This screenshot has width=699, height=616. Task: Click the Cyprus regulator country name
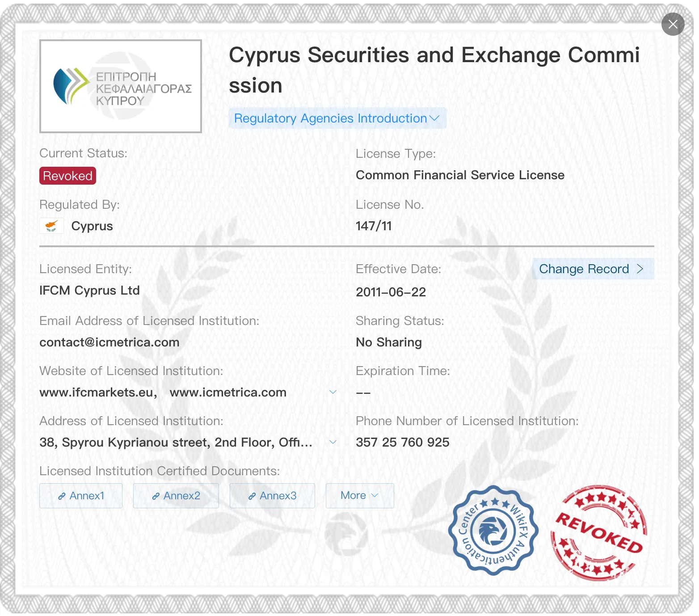click(92, 226)
